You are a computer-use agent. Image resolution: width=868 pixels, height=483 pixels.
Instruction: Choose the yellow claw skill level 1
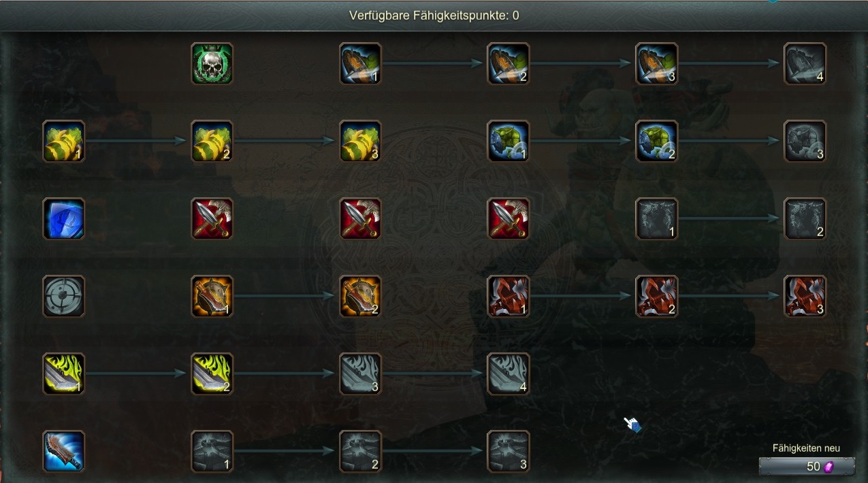64,141
